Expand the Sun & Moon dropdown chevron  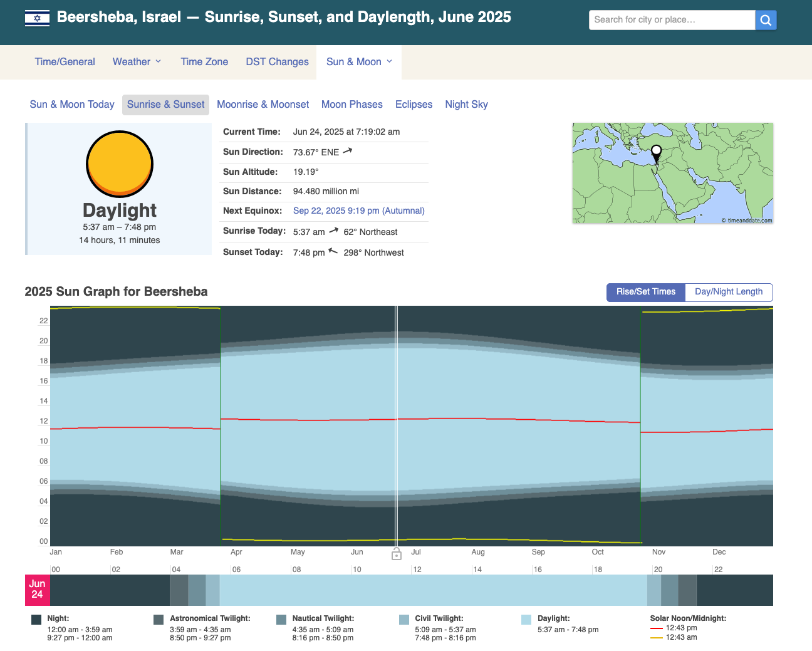click(390, 61)
